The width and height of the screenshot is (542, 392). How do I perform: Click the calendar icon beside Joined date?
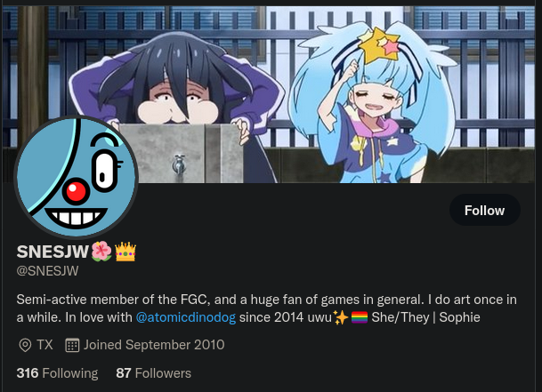point(72,345)
